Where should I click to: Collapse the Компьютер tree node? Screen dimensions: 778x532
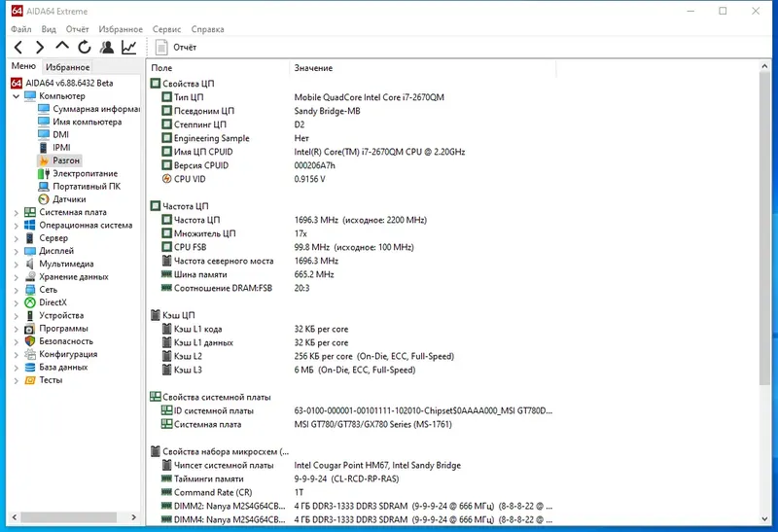click(16, 95)
